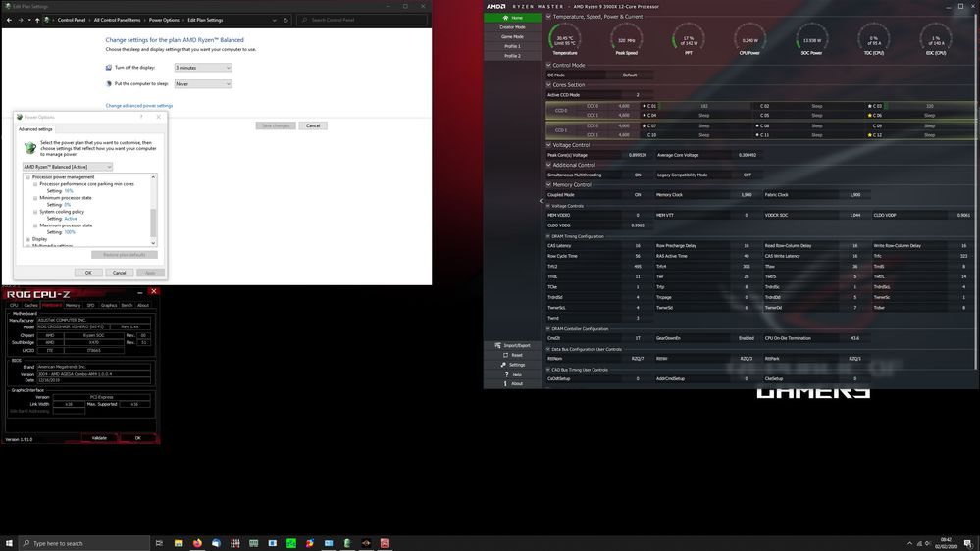Image resolution: width=980 pixels, height=551 pixels.
Task: Go back with the Control Panel back arrow
Action: (10, 20)
